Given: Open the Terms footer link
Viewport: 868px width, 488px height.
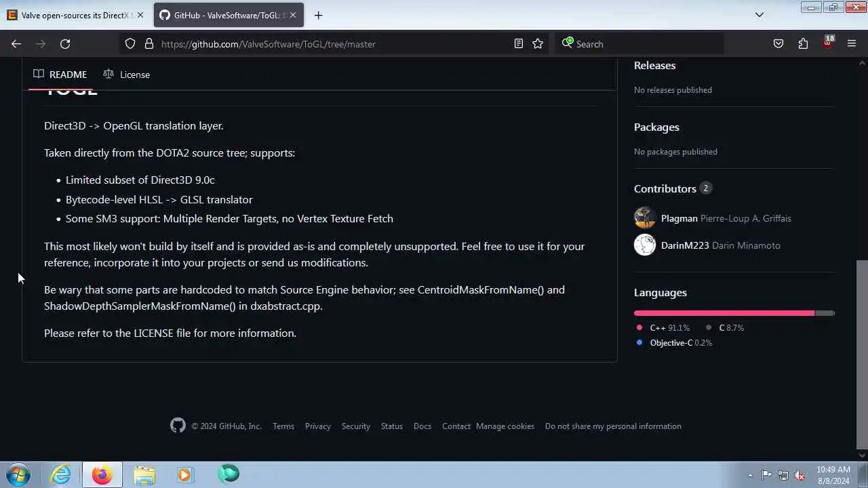Looking at the screenshot, I should coord(283,426).
